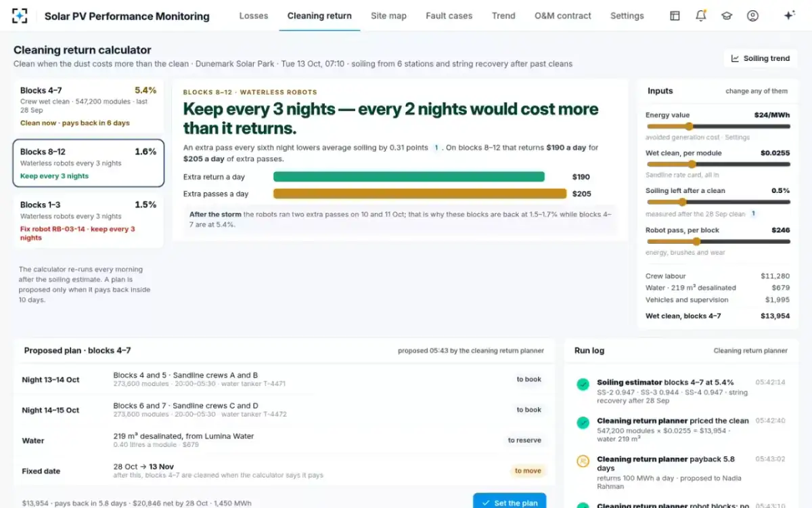This screenshot has height=508, width=812.
Task: Adjust the Soiling left after a clean slider
Action: tap(718, 202)
